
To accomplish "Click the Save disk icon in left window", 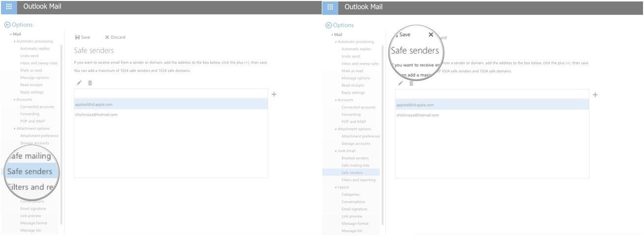I will pos(77,37).
